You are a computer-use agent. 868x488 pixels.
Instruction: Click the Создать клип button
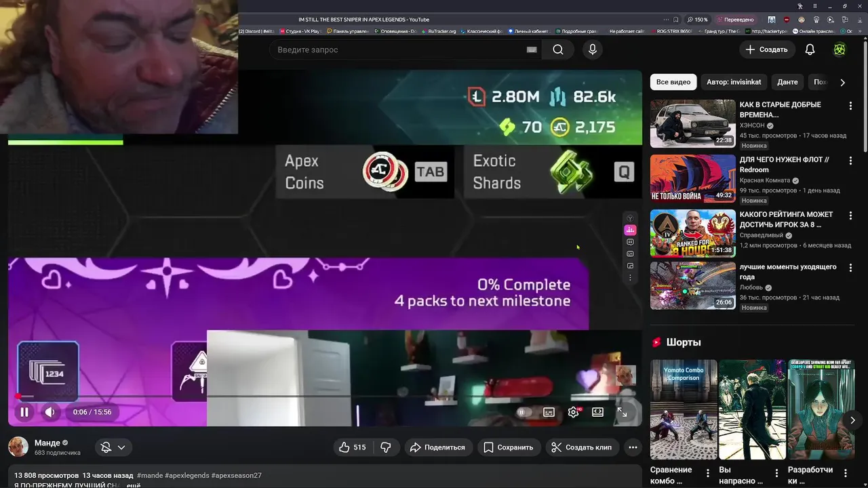tap(582, 447)
